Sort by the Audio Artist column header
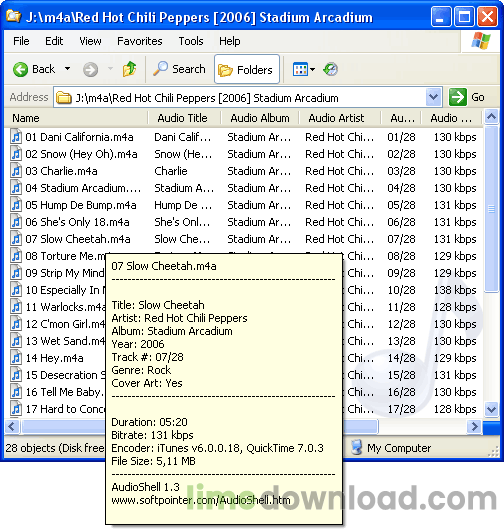This screenshot has width=504, height=529. 340,118
